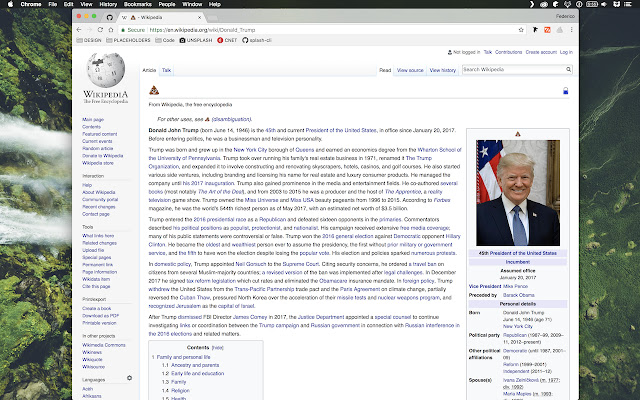Screen dimensions: 640x400
Task: Open the Wikimedia Commons link
Action: click(104, 345)
